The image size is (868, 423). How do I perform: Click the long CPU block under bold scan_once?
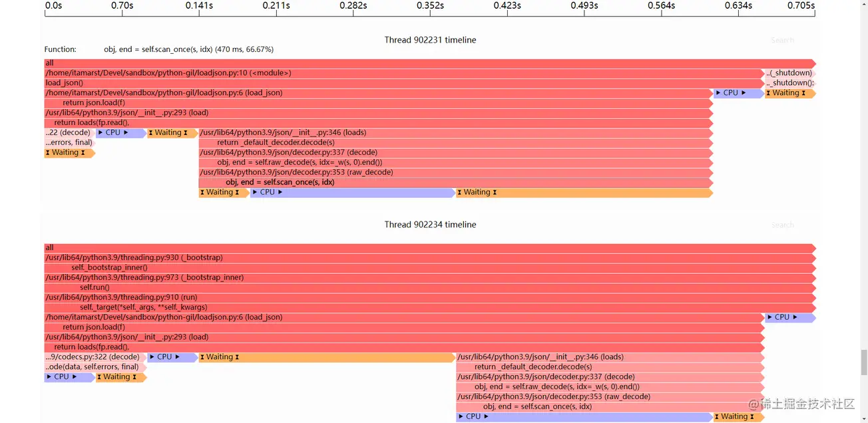(x=352, y=192)
